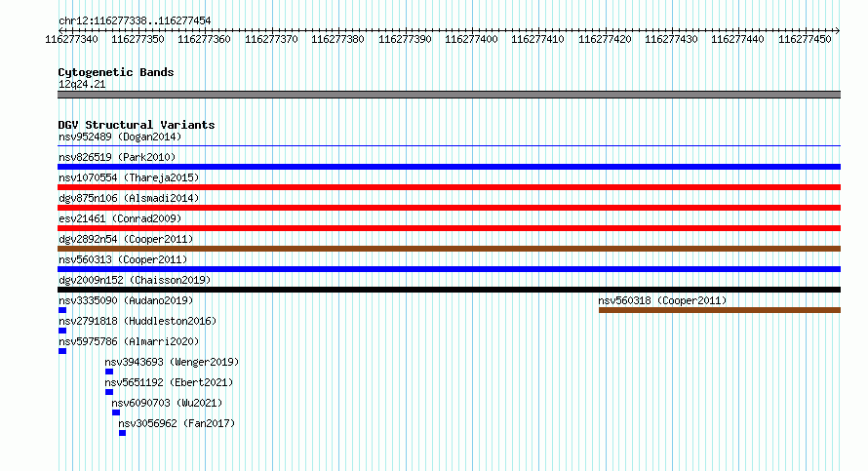Viewport: 868px width, 471px height.
Task: Click nsv3943693 (Wenger2019) label
Action: (x=172, y=362)
